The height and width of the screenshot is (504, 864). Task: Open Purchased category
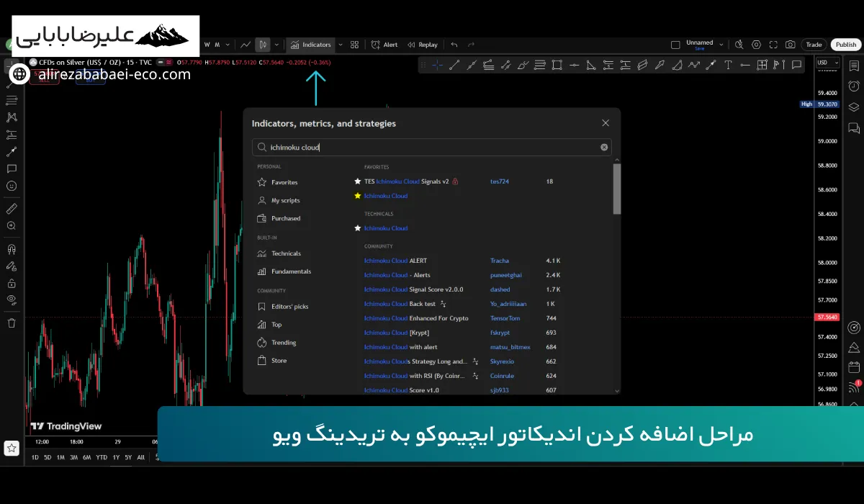pos(279,218)
